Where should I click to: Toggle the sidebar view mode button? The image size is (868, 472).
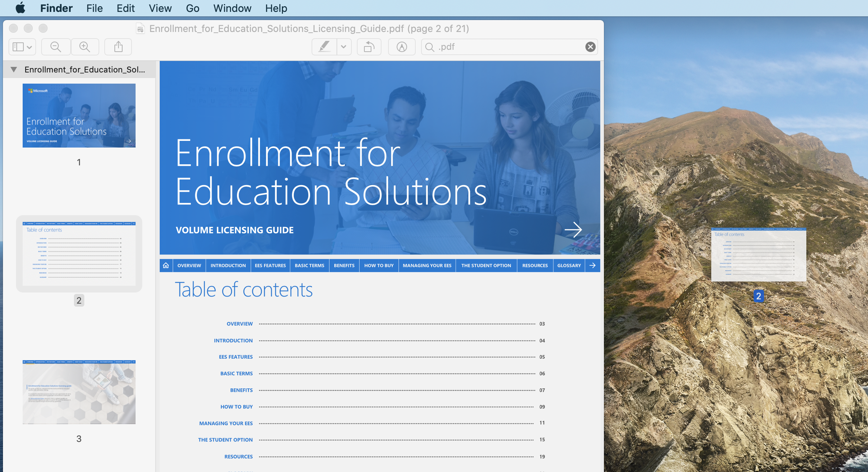22,47
